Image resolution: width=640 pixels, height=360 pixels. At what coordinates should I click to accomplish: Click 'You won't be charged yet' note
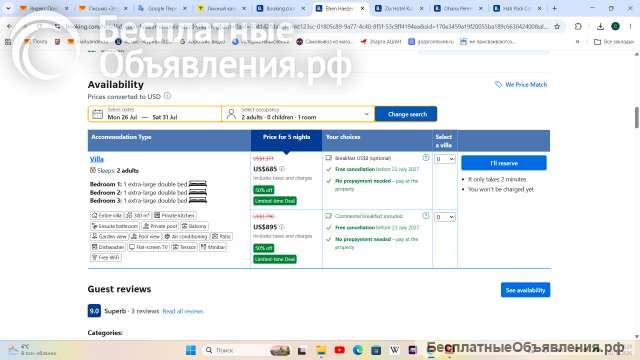coord(500,189)
